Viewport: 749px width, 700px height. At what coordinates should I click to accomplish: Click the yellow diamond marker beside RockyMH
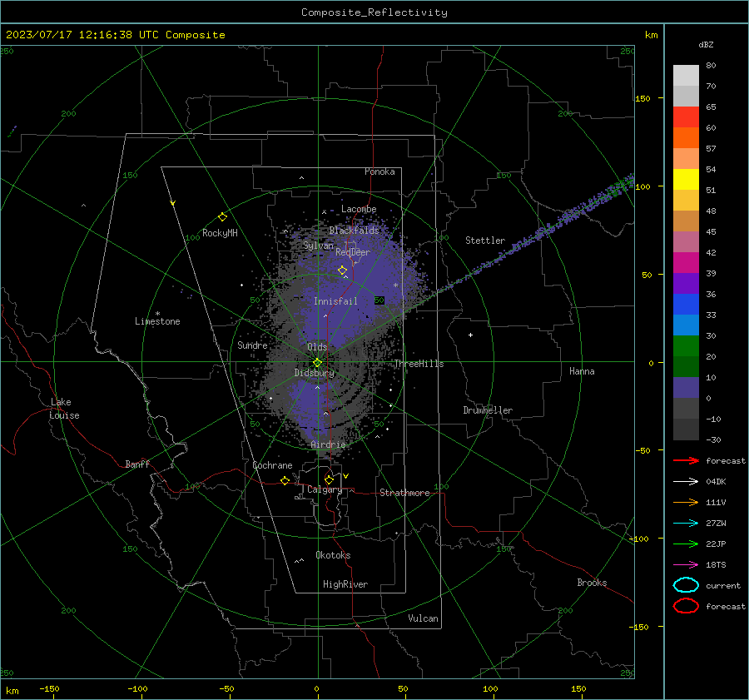[x=222, y=217]
